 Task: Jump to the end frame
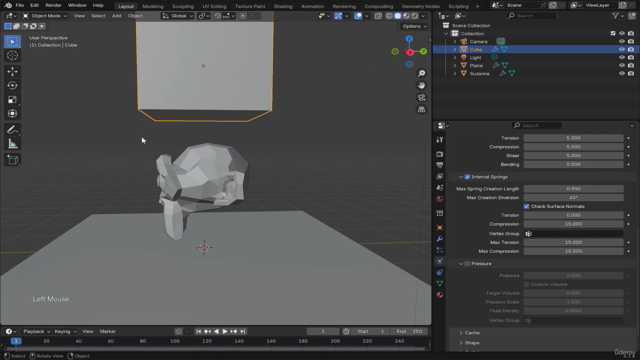coord(243,331)
